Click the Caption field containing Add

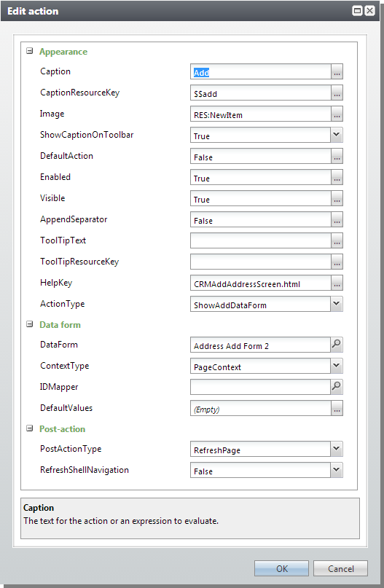(261, 71)
